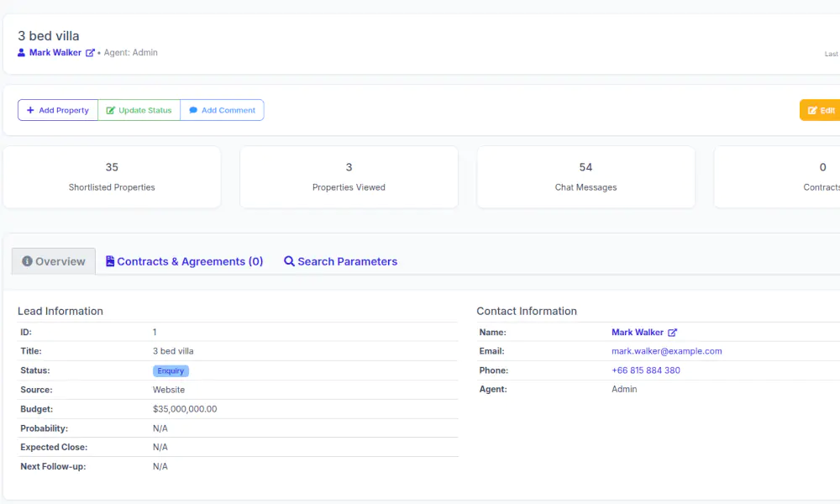The height and width of the screenshot is (504, 840).
Task: Click the plus icon on Add Property
Action: (30, 110)
